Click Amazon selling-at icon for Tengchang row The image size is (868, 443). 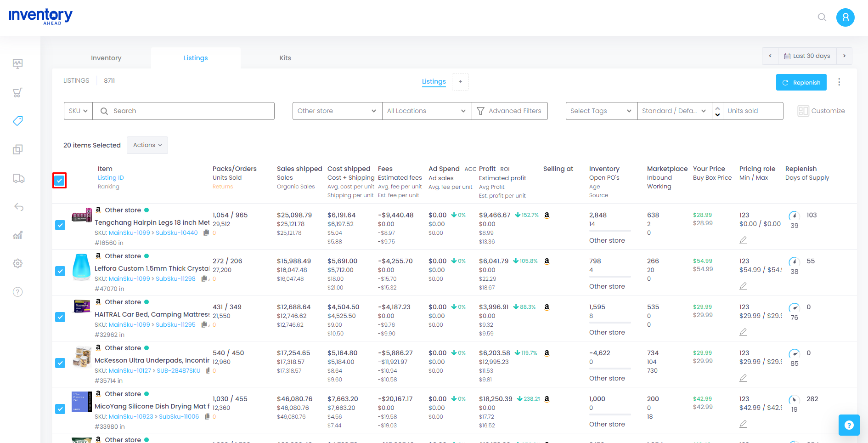547,215
